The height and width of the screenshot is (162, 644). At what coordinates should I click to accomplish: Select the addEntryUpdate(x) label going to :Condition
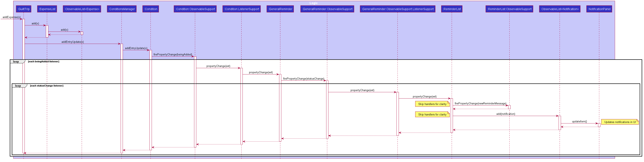(136, 48)
